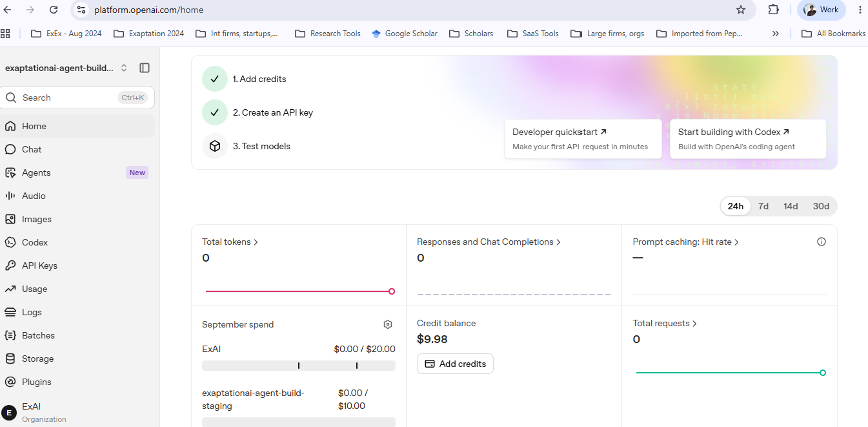This screenshot has height=427, width=868.
Task: Click the ExAI spend progress bar
Action: pyautogui.click(x=299, y=366)
